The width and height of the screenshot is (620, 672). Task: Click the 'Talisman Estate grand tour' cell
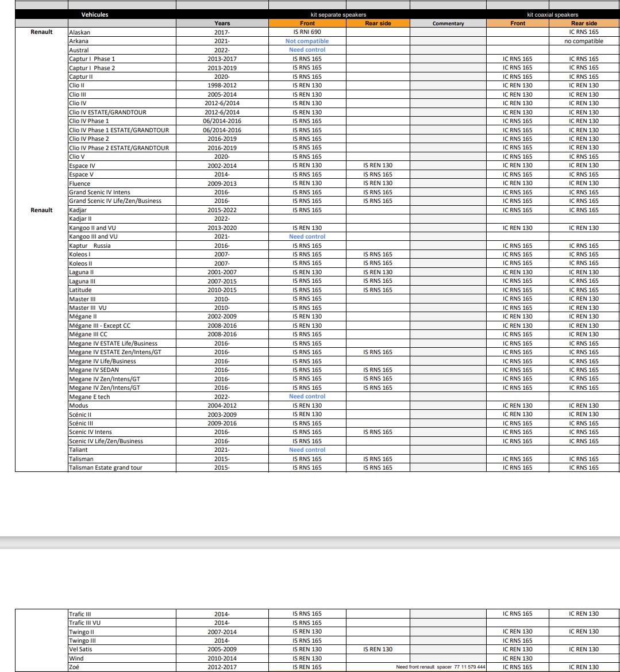point(106,468)
